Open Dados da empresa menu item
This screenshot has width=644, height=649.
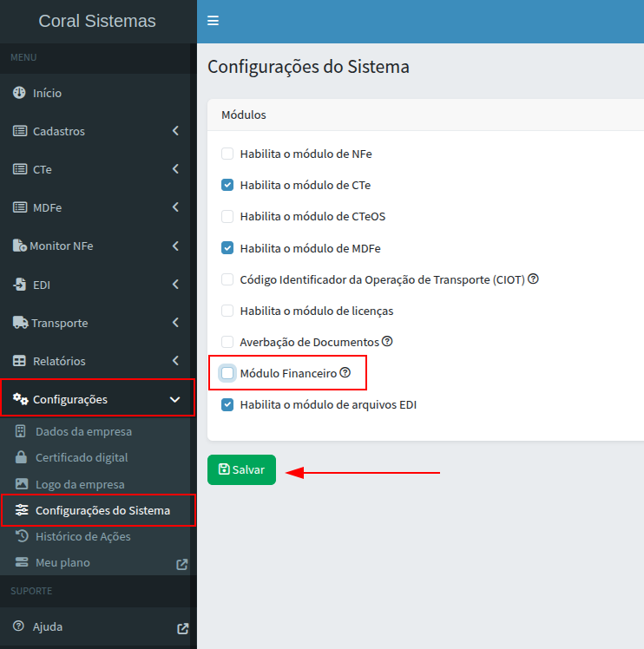click(x=83, y=431)
